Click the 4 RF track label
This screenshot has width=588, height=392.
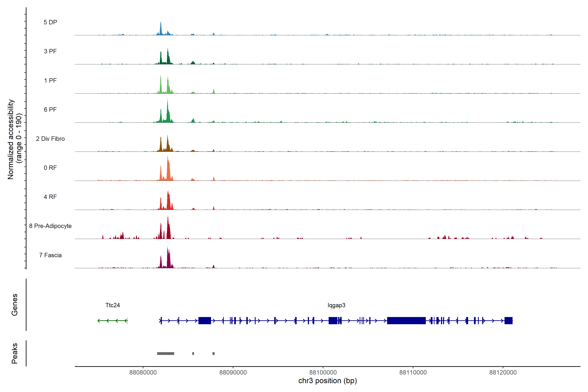pos(50,197)
